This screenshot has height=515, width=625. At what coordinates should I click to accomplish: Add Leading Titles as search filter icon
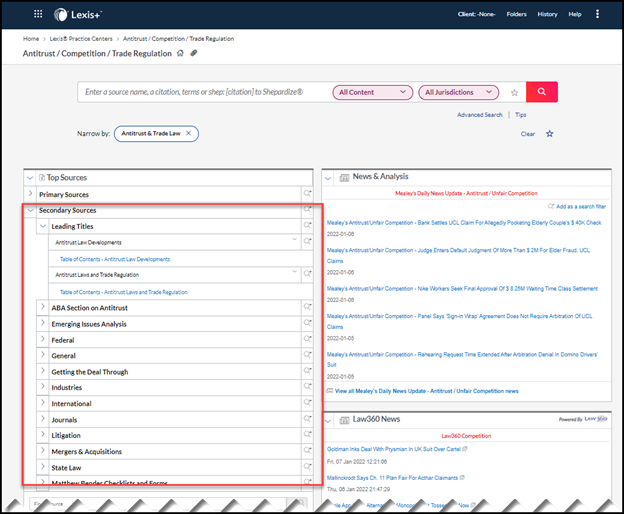pyautogui.click(x=307, y=225)
